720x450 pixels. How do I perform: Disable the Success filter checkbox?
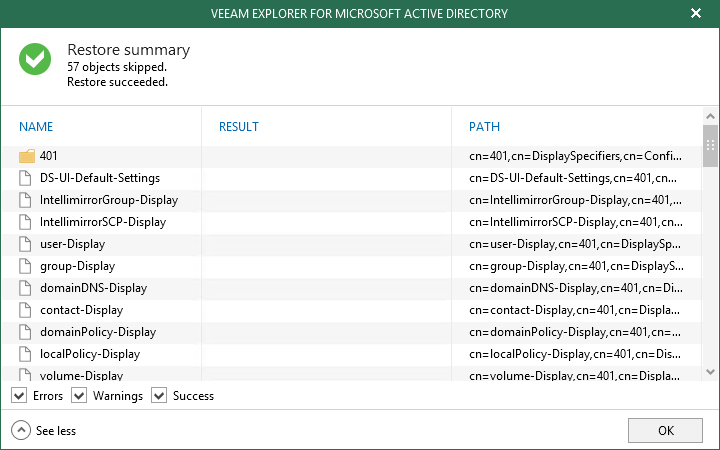click(x=159, y=395)
